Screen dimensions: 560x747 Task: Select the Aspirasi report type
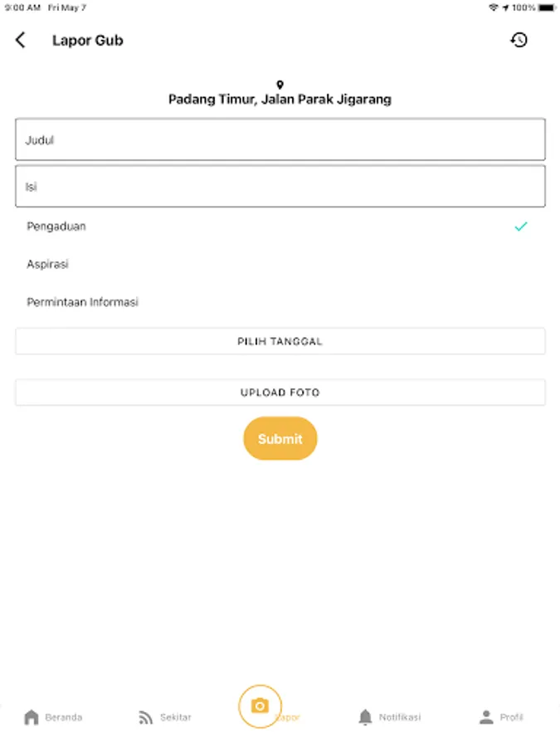point(48,264)
